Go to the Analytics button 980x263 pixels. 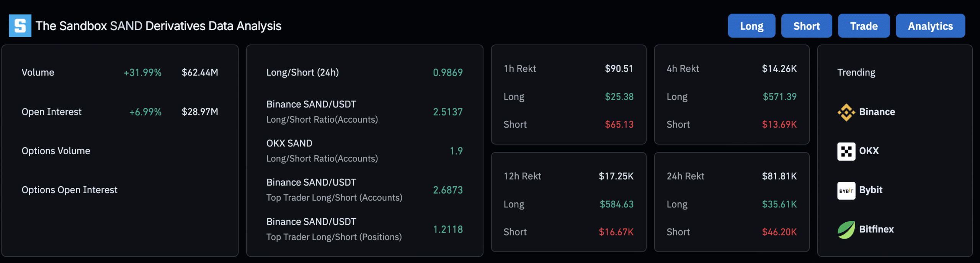tap(930, 26)
